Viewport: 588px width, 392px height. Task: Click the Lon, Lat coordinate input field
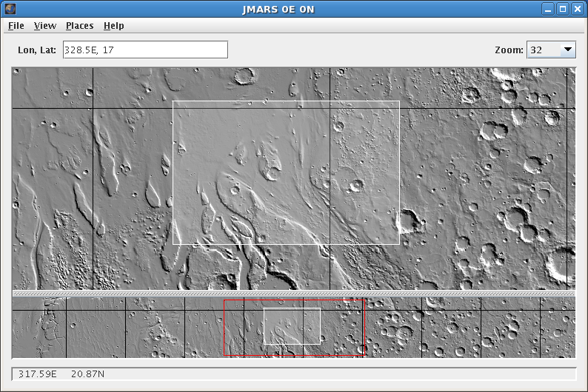(x=145, y=50)
